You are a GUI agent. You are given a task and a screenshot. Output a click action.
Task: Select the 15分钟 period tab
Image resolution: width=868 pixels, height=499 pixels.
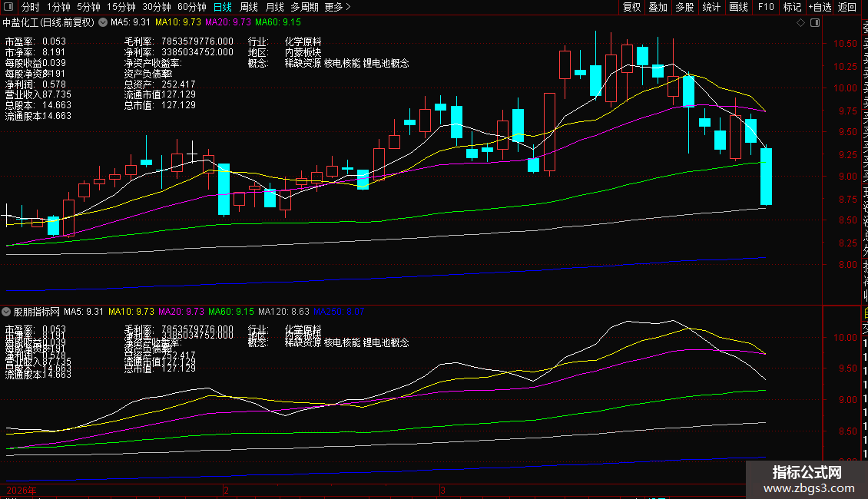pos(121,7)
